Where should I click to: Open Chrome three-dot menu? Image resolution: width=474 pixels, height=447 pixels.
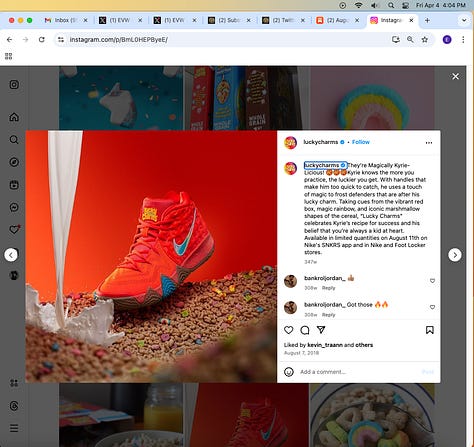point(463,40)
